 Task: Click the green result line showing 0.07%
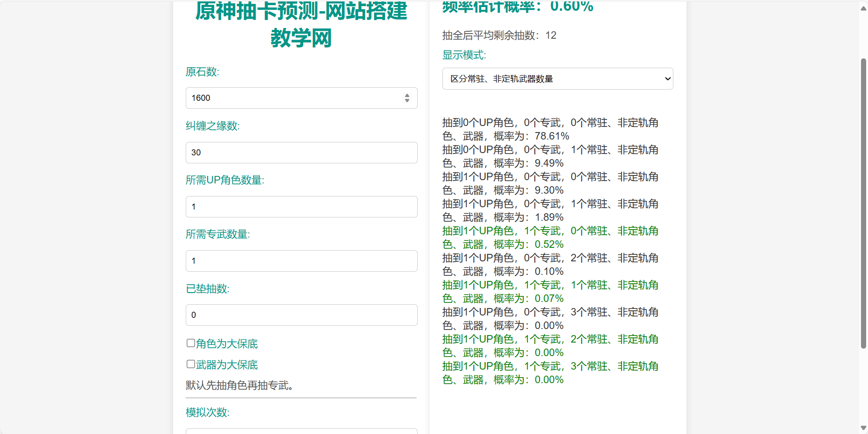[551, 292]
